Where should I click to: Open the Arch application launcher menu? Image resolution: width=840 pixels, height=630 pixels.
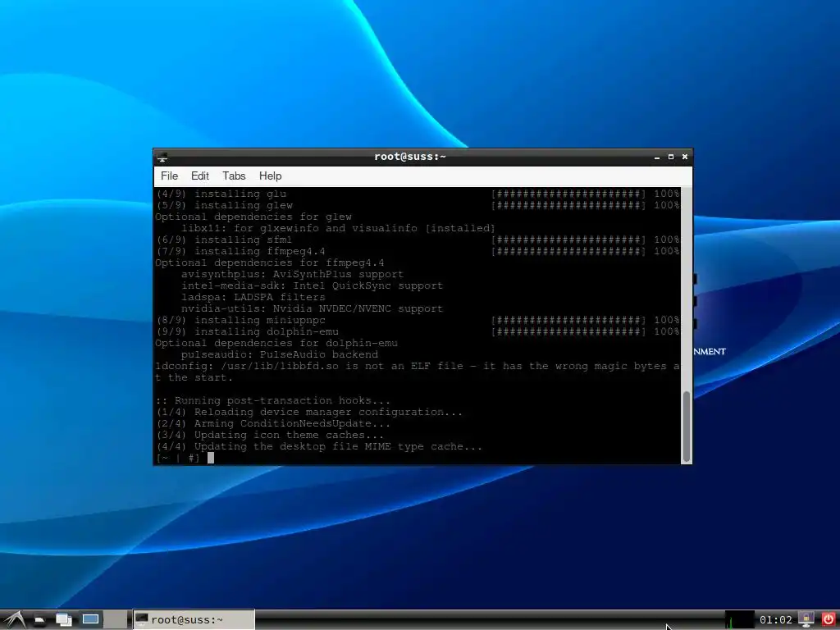tap(15, 620)
